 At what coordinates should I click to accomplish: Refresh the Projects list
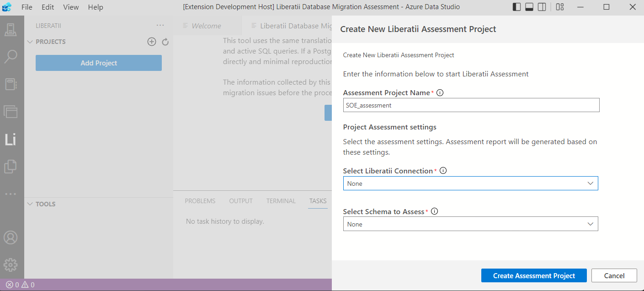coord(165,42)
